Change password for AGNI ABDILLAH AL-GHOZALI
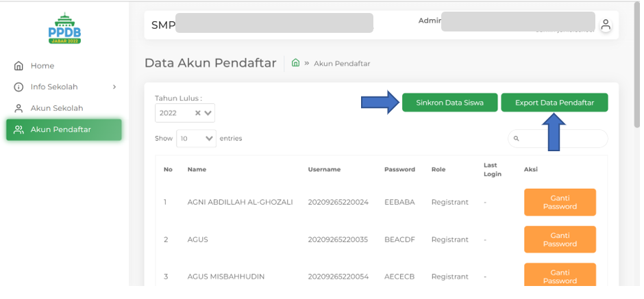Viewport: 644px width, 299px height. point(559,202)
